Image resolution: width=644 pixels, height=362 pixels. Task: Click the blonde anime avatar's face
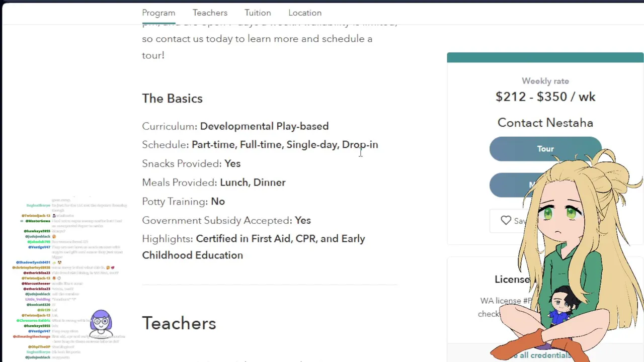coord(560,216)
